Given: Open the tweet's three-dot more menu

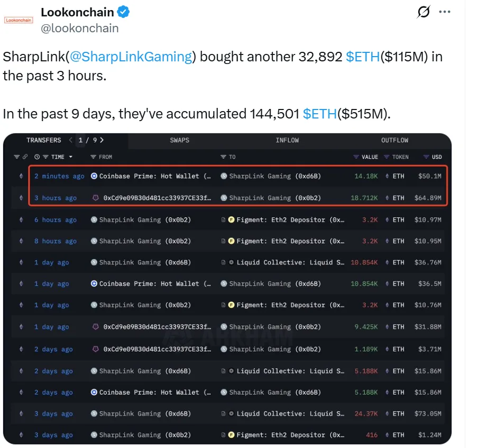Looking at the screenshot, I should click(445, 12).
